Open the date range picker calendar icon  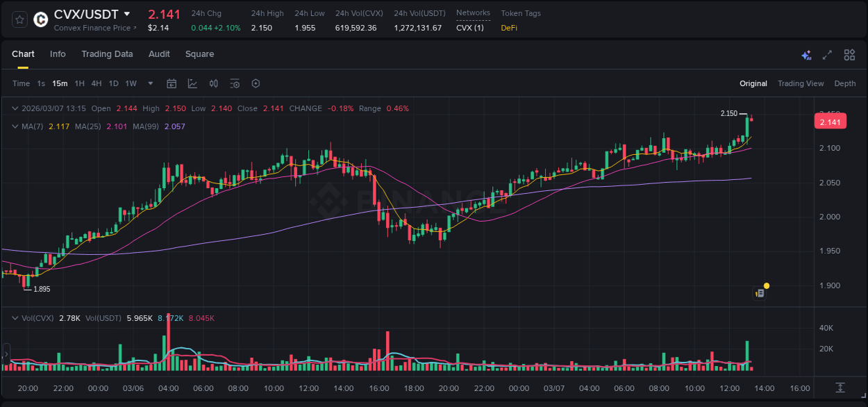tap(172, 83)
